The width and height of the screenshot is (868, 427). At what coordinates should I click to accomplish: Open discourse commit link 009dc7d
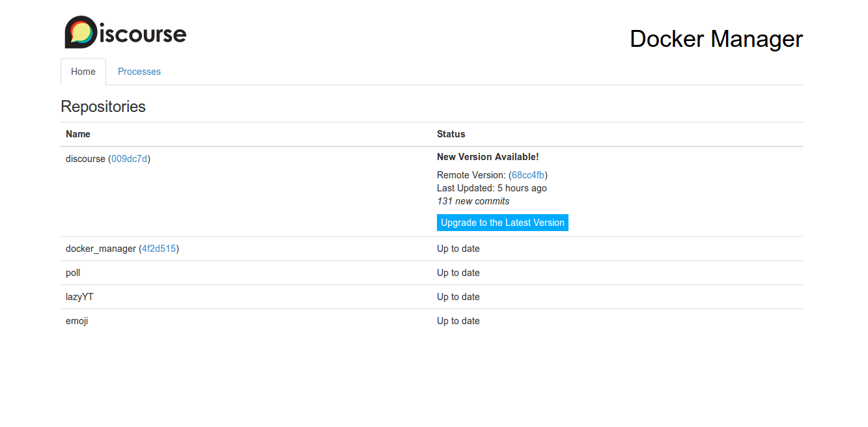[x=130, y=158]
